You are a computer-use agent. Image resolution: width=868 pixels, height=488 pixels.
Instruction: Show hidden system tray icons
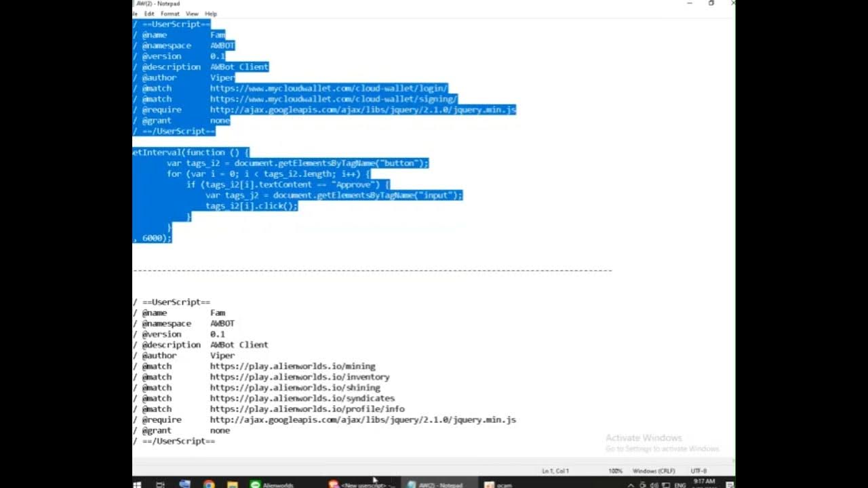coord(631,485)
